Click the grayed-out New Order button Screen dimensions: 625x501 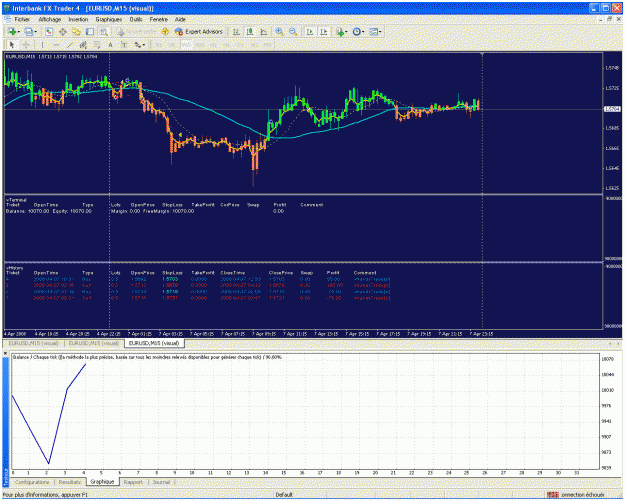pyautogui.click(x=138, y=31)
